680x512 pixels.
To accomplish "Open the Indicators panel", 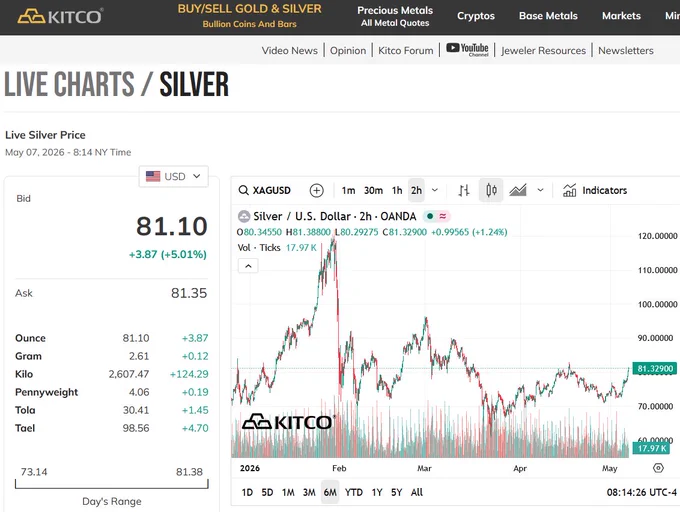I will (x=595, y=190).
